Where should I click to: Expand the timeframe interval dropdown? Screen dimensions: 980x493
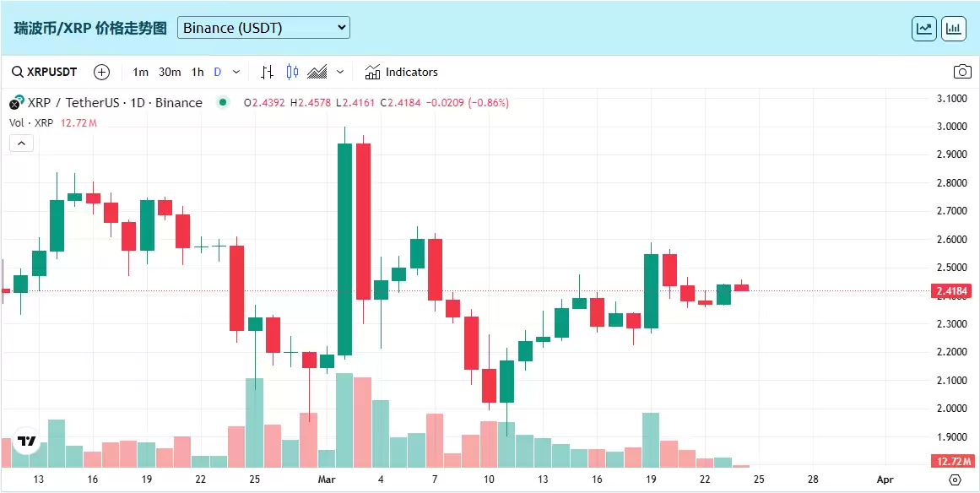coord(236,72)
